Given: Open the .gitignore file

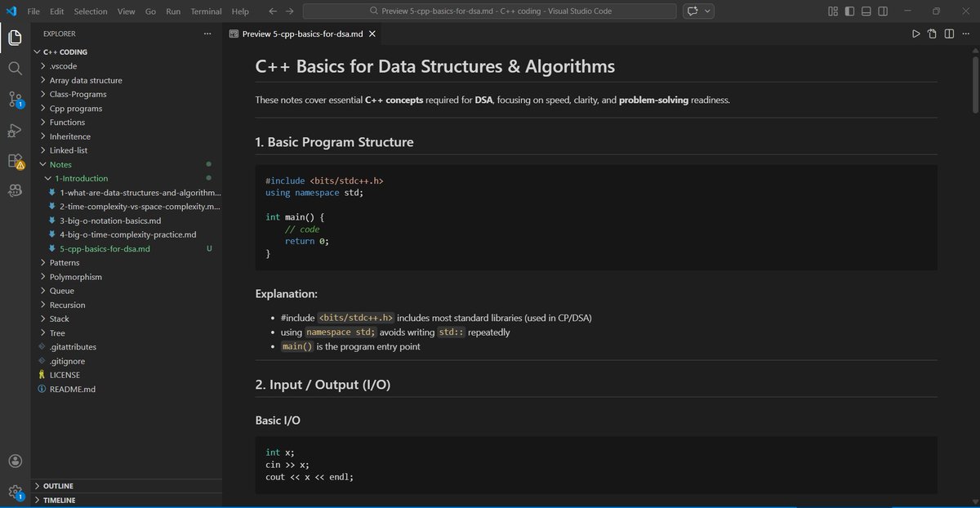Looking at the screenshot, I should pyautogui.click(x=127, y=361).
